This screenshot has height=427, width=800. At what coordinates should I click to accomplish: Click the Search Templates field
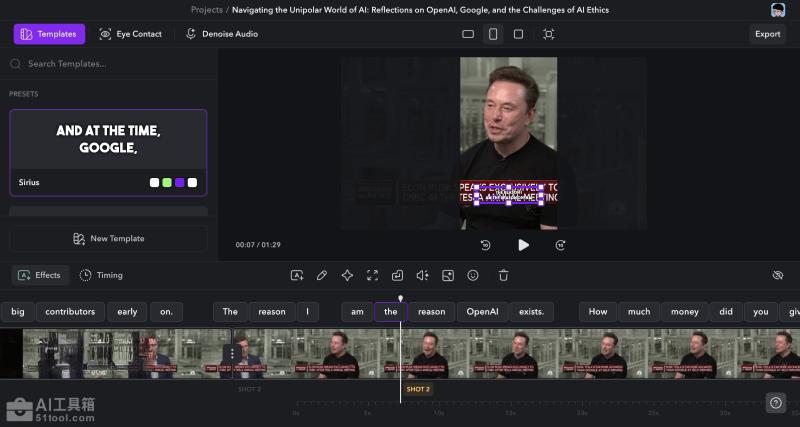pos(108,64)
